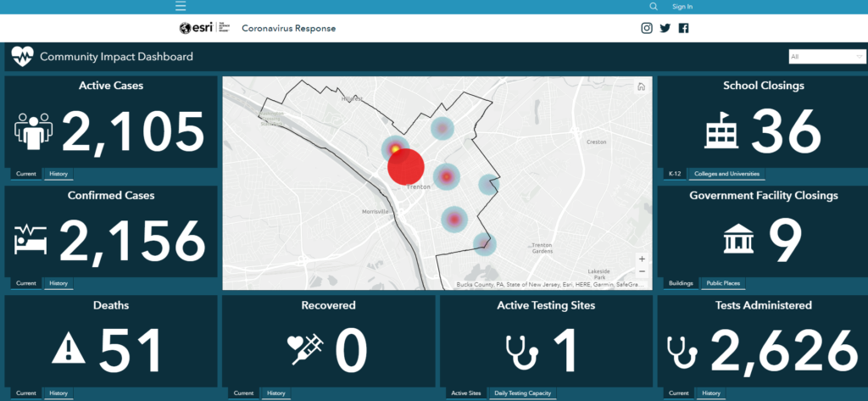Zoom in on map with plus
This screenshot has width=868, height=401.
tap(642, 259)
